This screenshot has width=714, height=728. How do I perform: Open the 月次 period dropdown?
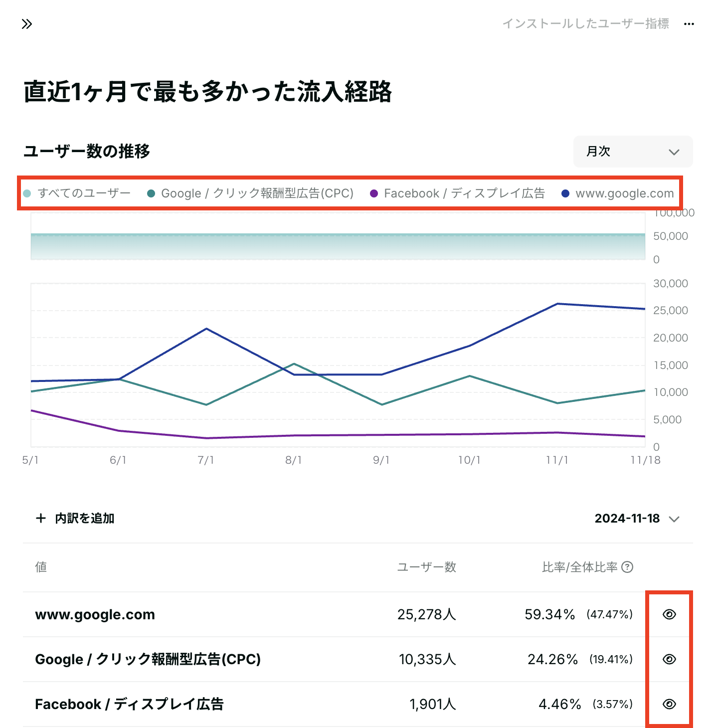tap(633, 152)
